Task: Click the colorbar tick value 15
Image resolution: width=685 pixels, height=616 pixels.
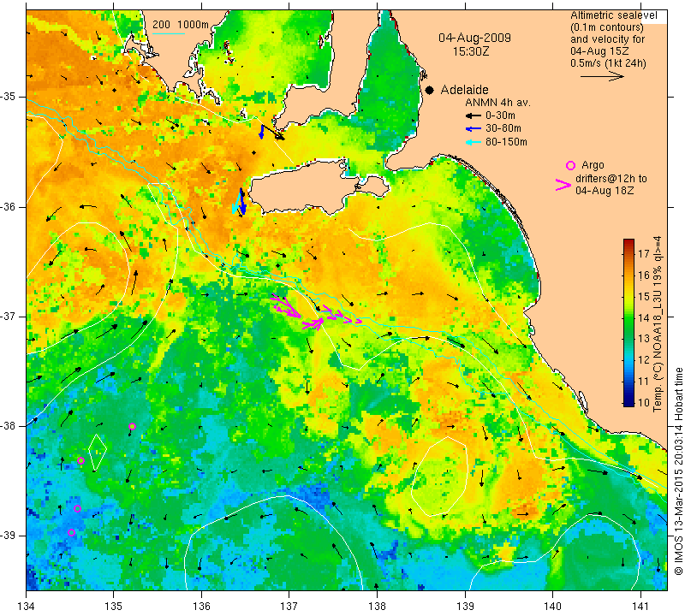Action: pyautogui.click(x=644, y=296)
